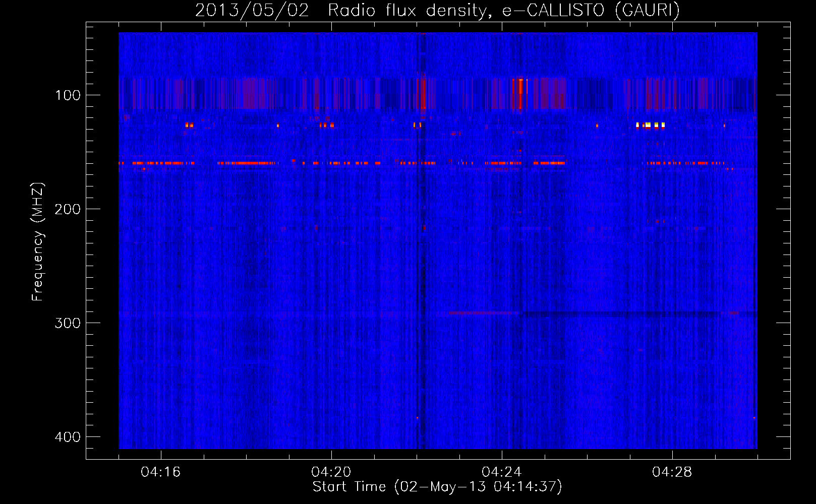816x504 pixels.
Task: Click the "04:16" time tick label
Action: [x=160, y=472]
